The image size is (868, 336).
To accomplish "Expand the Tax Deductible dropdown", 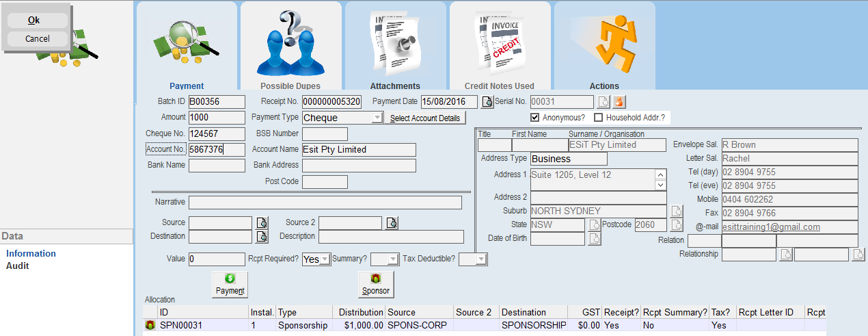I will coord(481,259).
